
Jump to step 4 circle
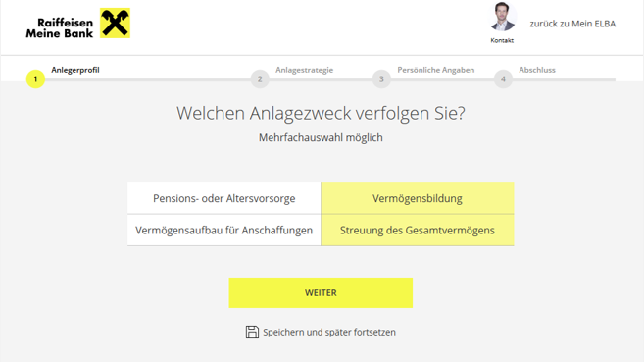click(503, 78)
